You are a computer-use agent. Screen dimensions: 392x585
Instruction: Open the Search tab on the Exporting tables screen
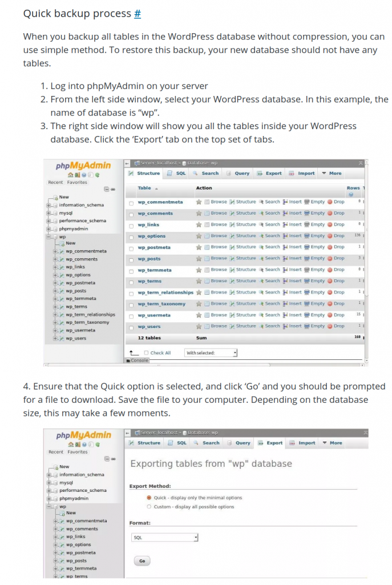pos(207,443)
